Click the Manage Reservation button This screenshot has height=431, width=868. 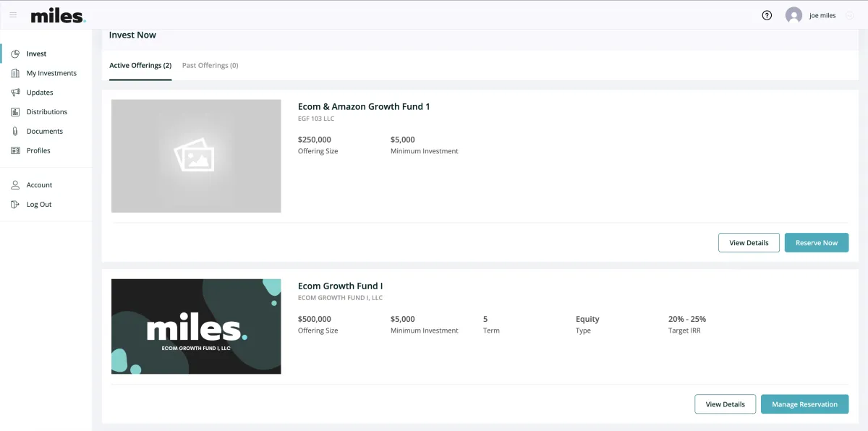tap(804, 404)
